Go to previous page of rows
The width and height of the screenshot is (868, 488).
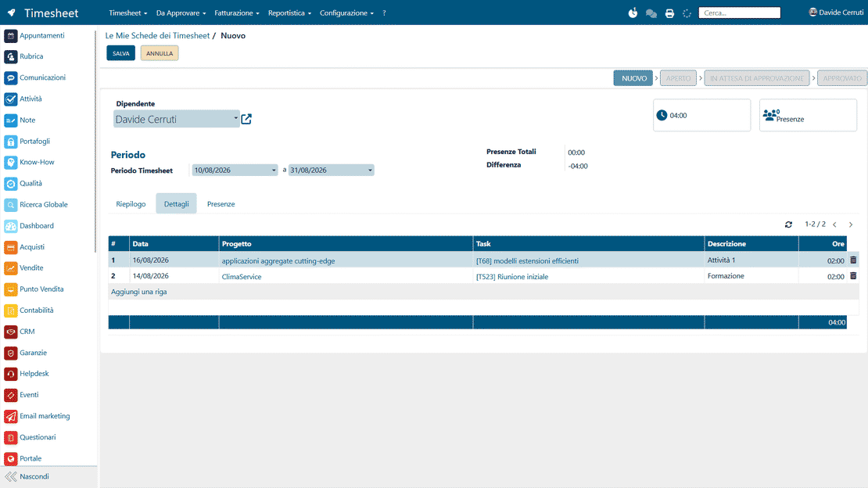pos(835,224)
